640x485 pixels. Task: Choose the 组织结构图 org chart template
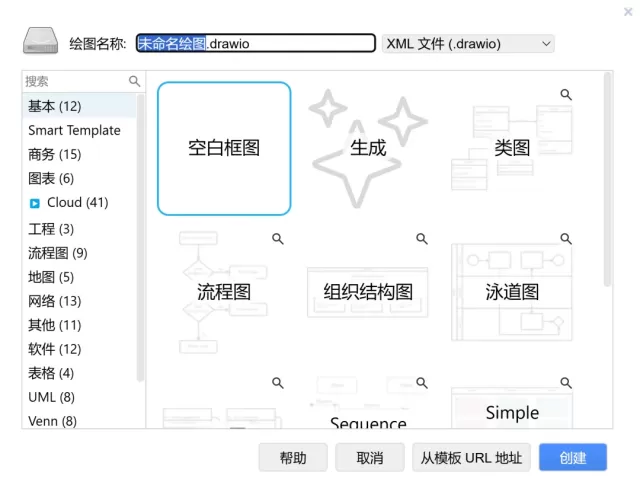(x=368, y=292)
